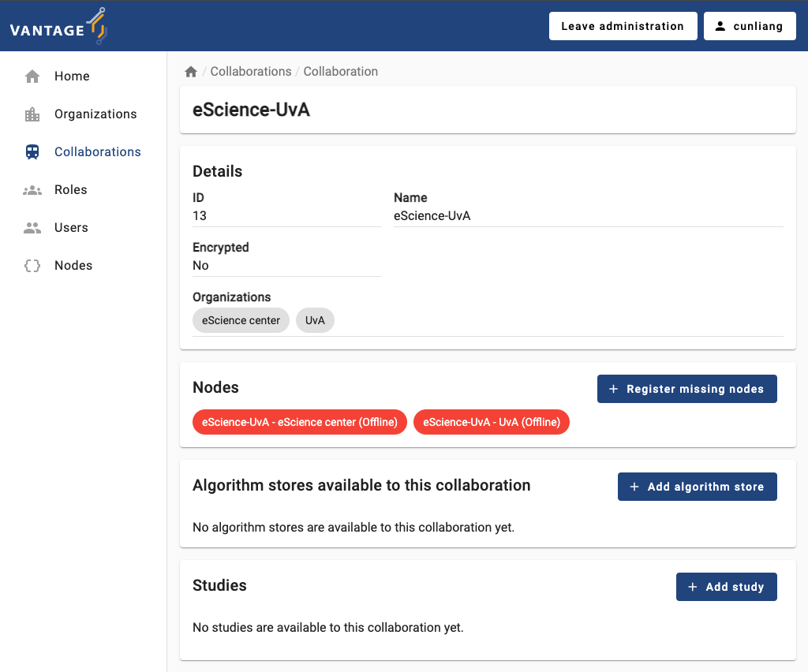Click the Collaboration breadcrumb text
The height and width of the screenshot is (672, 808).
[x=341, y=72]
